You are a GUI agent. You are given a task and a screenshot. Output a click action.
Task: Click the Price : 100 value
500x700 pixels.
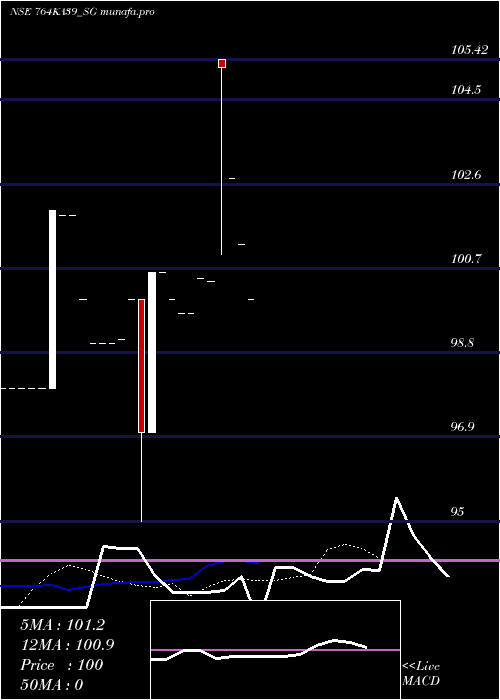[62, 665]
